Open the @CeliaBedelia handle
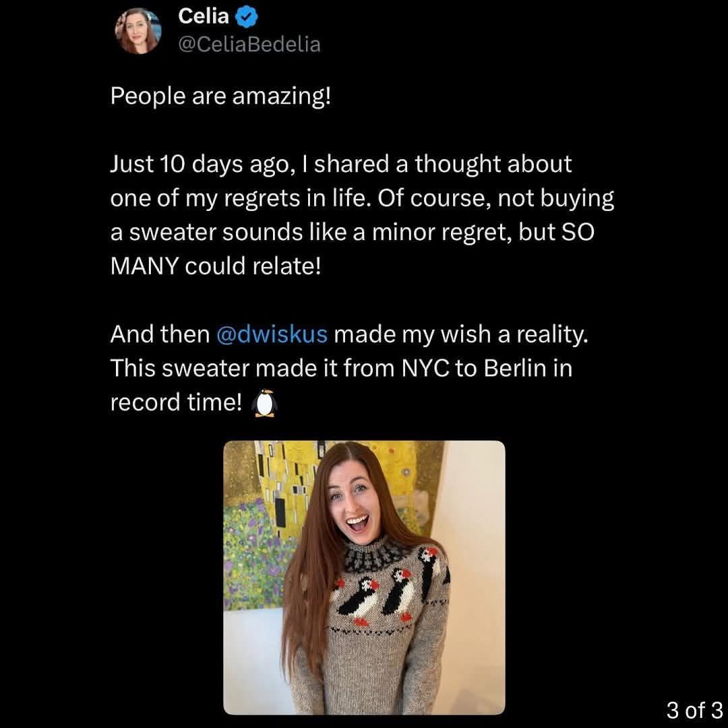 coord(249,44)
